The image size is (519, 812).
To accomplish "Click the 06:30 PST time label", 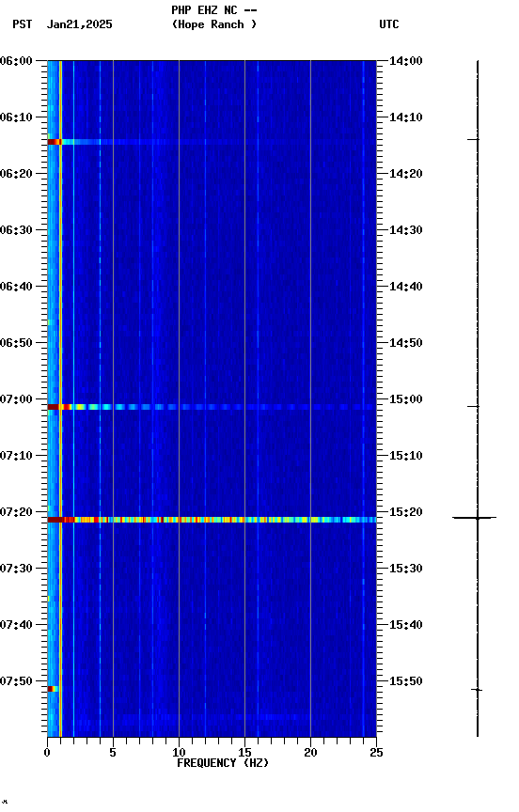I will (16, 230).
